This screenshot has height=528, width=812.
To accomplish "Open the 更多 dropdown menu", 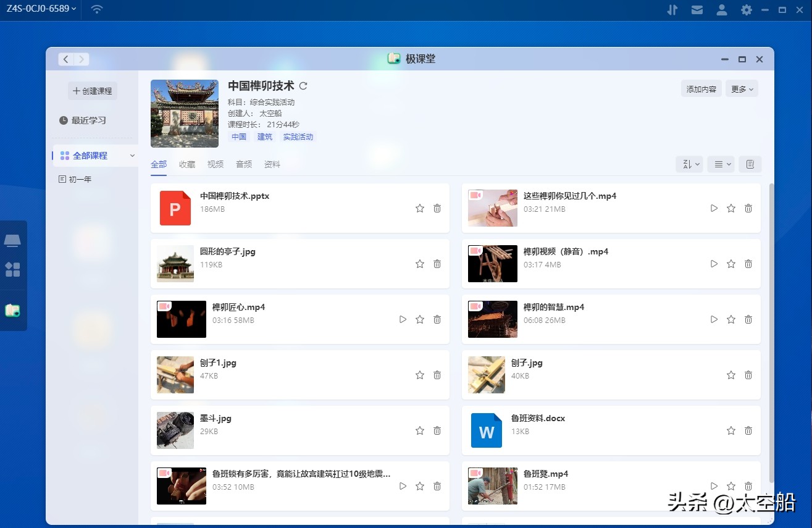I will [742, 88].
